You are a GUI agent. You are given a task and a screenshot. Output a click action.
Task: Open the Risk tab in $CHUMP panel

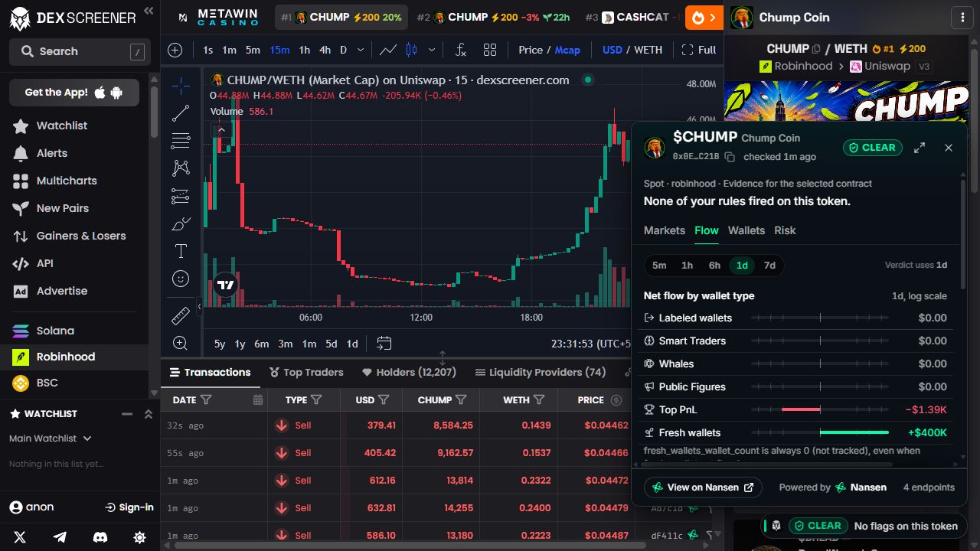pyautogui.click(x=785, y=230)
